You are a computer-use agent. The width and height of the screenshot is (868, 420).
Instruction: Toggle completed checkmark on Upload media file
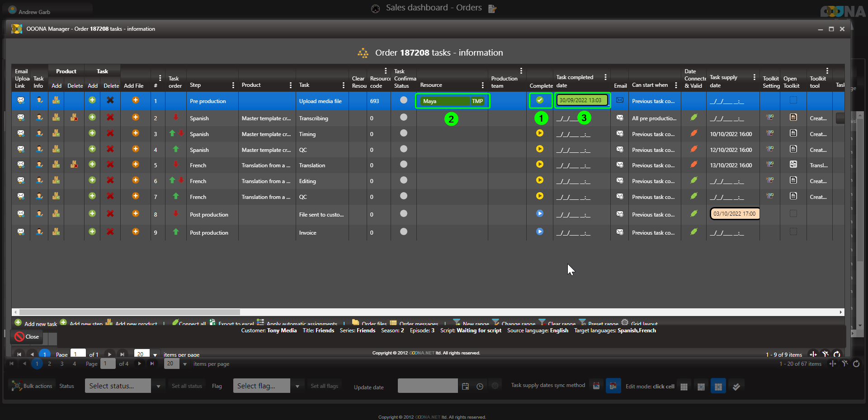click(x=539, y=100)
